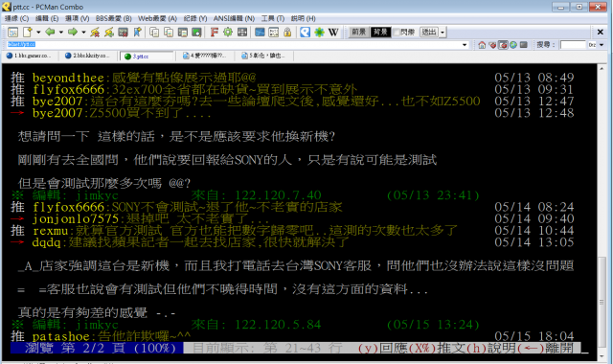Click (h)說明 in the bottom status line
This screenshot has width=613, height=364.
(x=491, y=348)
